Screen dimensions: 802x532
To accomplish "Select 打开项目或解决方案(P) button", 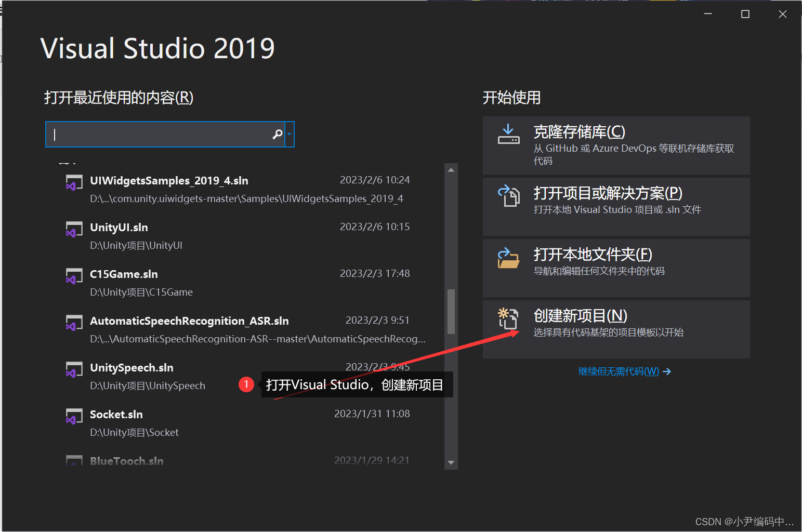I will (x=616, y=207).
